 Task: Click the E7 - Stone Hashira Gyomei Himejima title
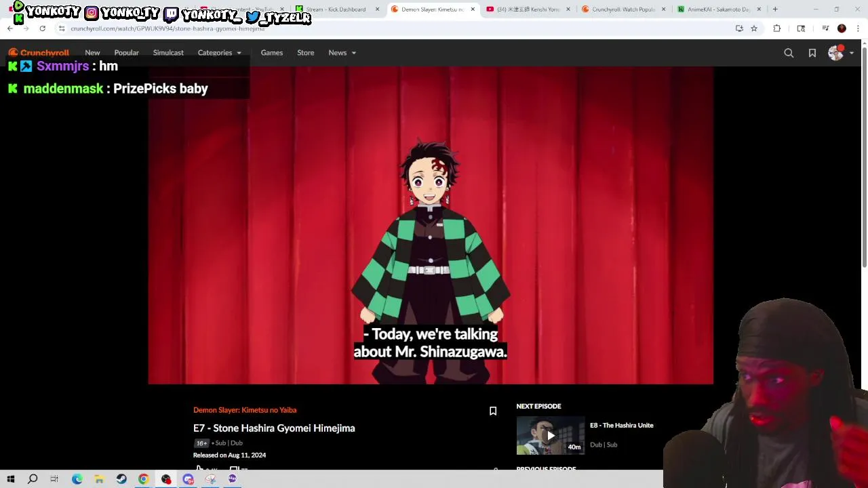click(x=274, y=428)
